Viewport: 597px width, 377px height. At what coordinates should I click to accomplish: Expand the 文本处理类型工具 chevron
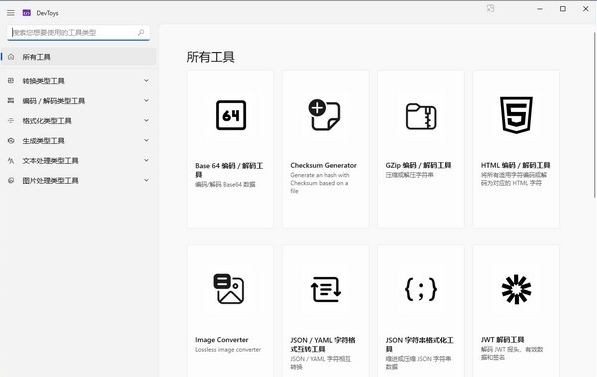[x=146, y=161]
